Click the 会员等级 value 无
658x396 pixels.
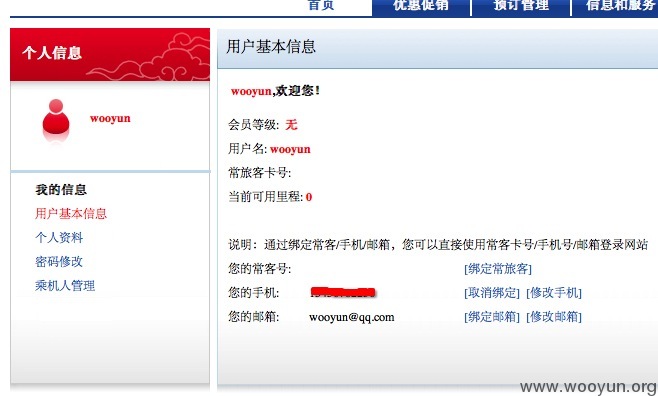(291, 125)
